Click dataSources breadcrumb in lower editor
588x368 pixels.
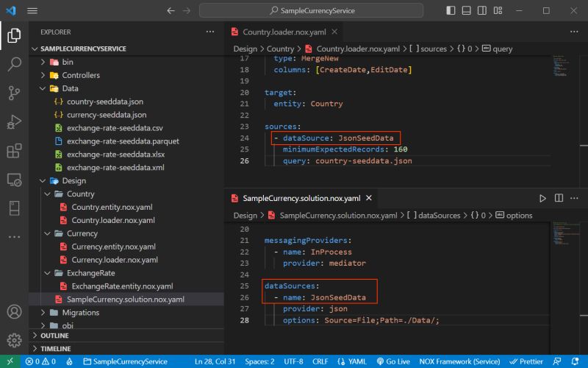pos(434,216)
